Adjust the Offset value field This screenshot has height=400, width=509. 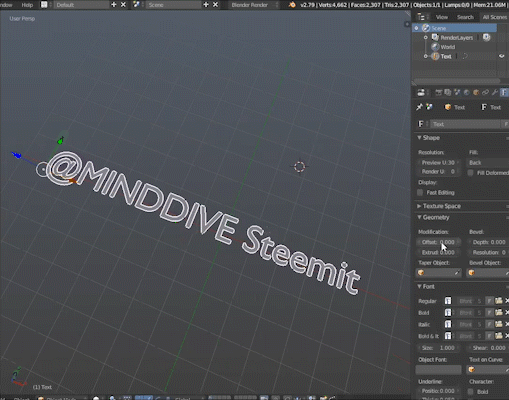coord(438,242)
